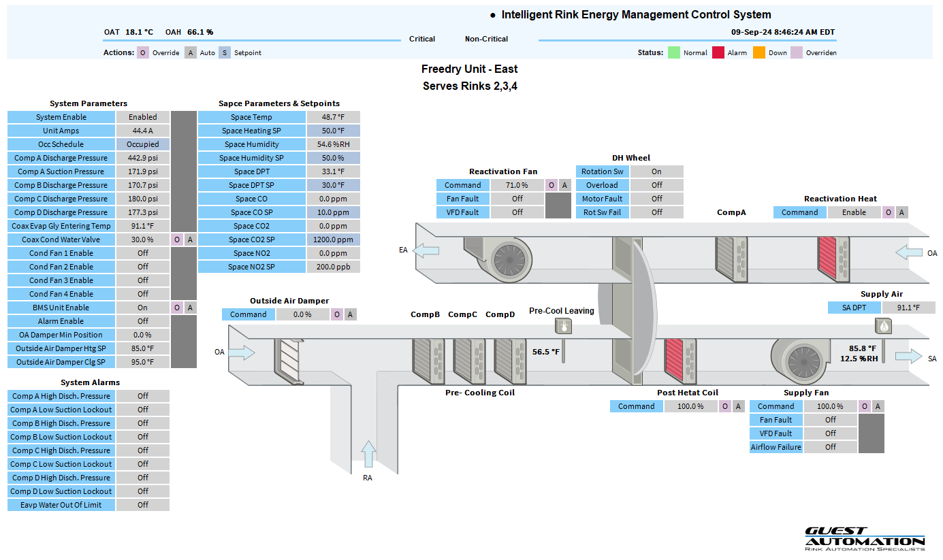Click the red Alarm status swatch

pyautogui.click(x=718, y=52)
